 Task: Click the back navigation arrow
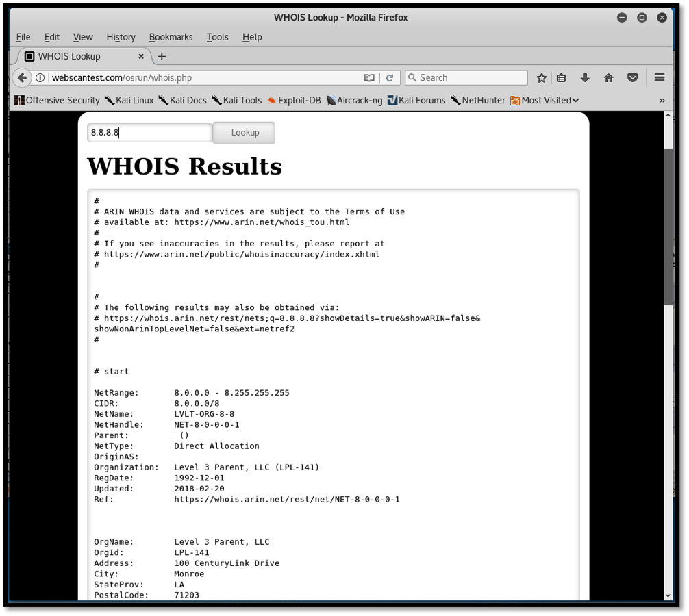click(22, 78)
